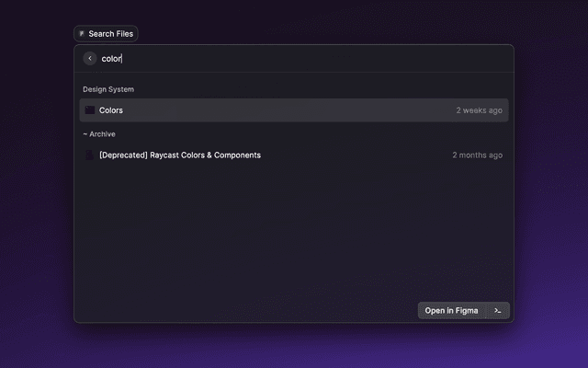The image size is (588, 368).
Task: Click the Deprecated Raycast file thumbnail icon
Action: (x=90, y=155)
